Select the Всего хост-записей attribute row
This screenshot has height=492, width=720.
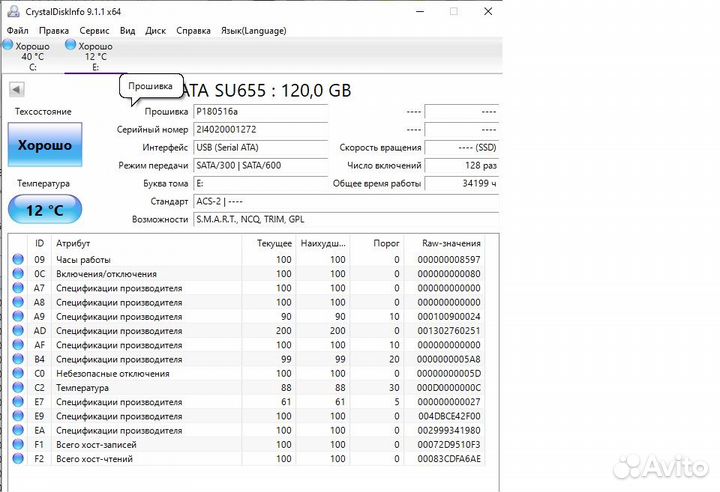point(248,445)
